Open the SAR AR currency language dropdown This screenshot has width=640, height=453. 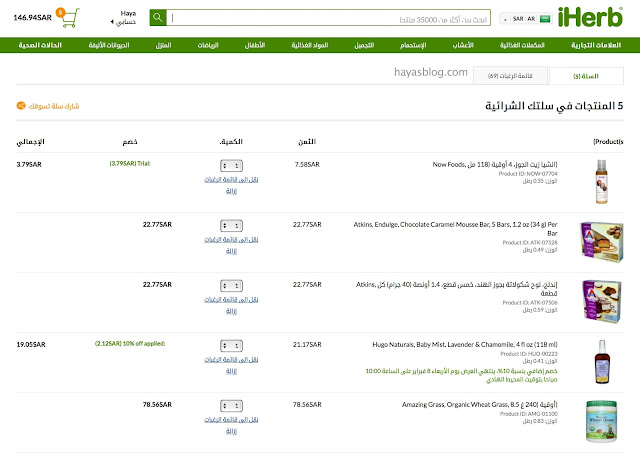point(525,19)
